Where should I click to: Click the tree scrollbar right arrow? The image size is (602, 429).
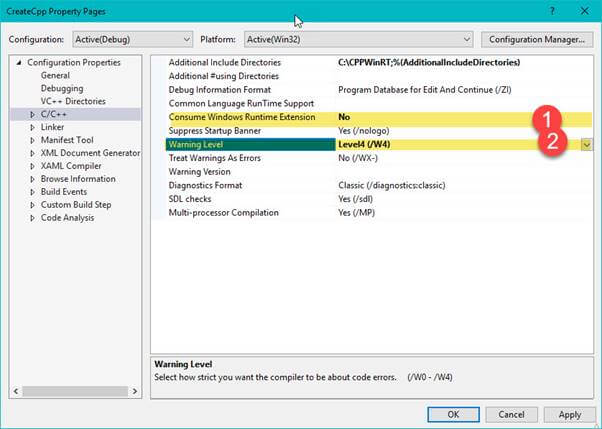[x=135, y=391]
